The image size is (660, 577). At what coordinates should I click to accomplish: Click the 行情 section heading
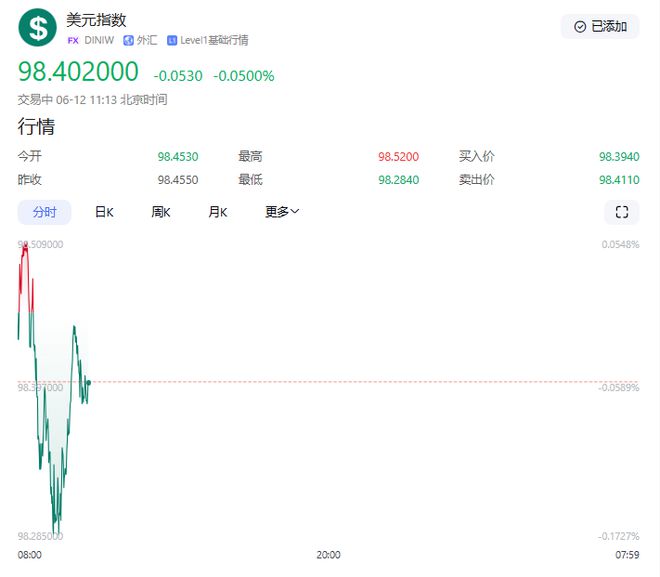point(36,127)
